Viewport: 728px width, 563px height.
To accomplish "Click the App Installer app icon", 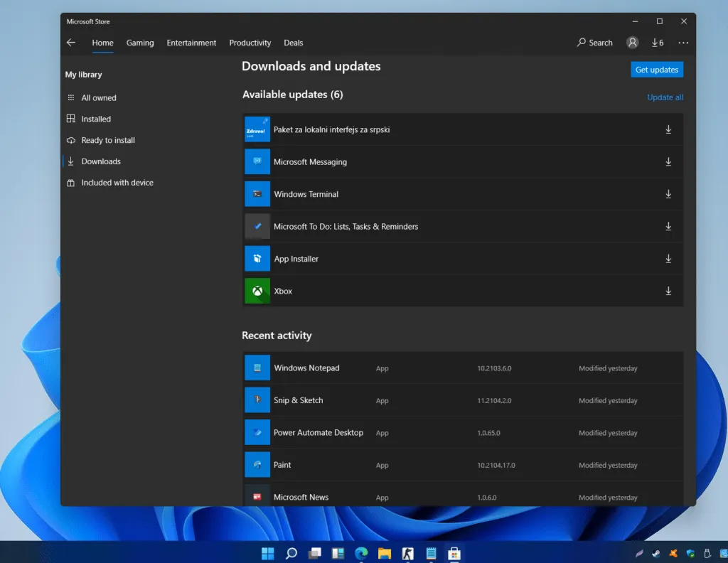I will tap(257, 259).
